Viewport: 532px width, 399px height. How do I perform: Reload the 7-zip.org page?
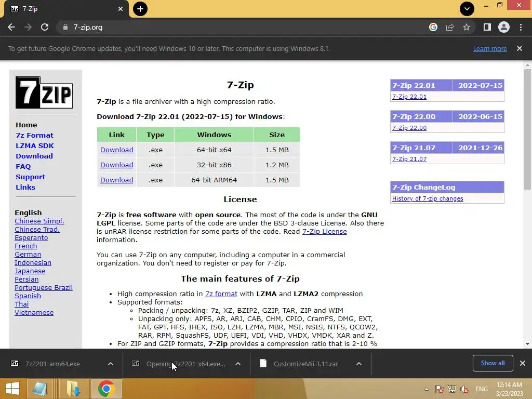[x=45, y=27]
